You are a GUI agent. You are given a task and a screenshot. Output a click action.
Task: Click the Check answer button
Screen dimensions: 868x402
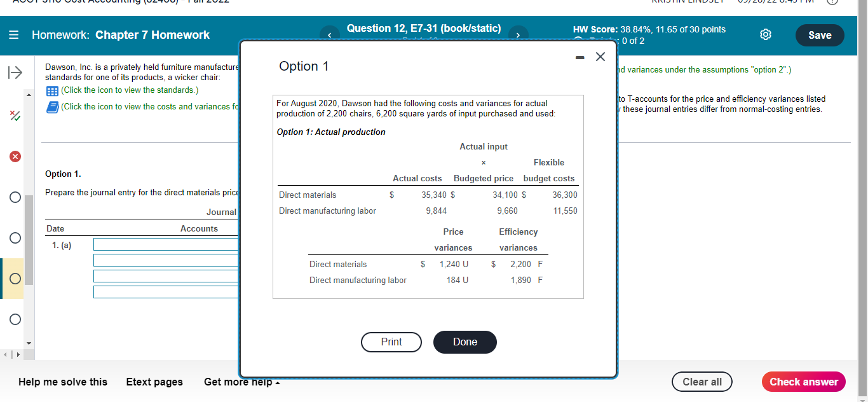click(804, 382)
